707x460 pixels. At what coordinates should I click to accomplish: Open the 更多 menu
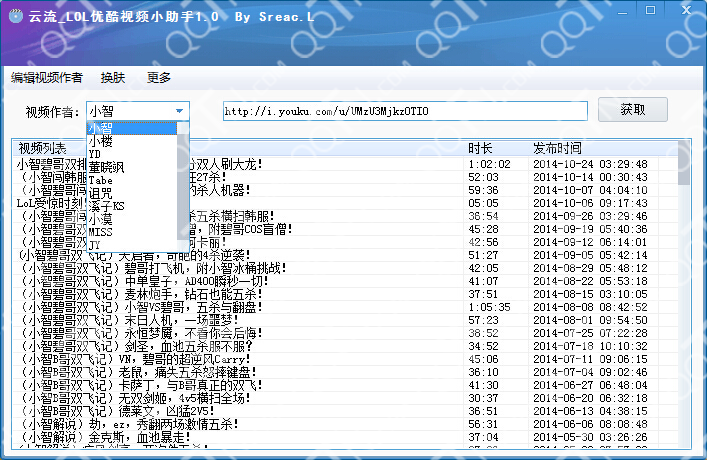159,78
